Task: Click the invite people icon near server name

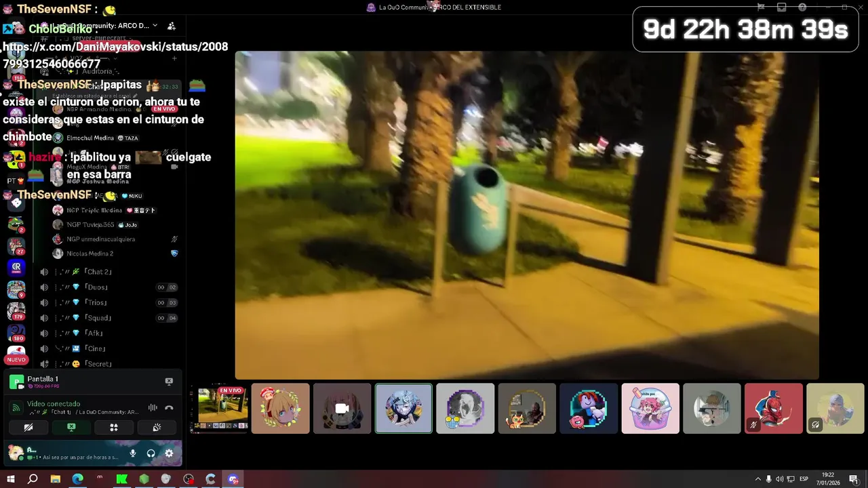Action: point(172,26)
